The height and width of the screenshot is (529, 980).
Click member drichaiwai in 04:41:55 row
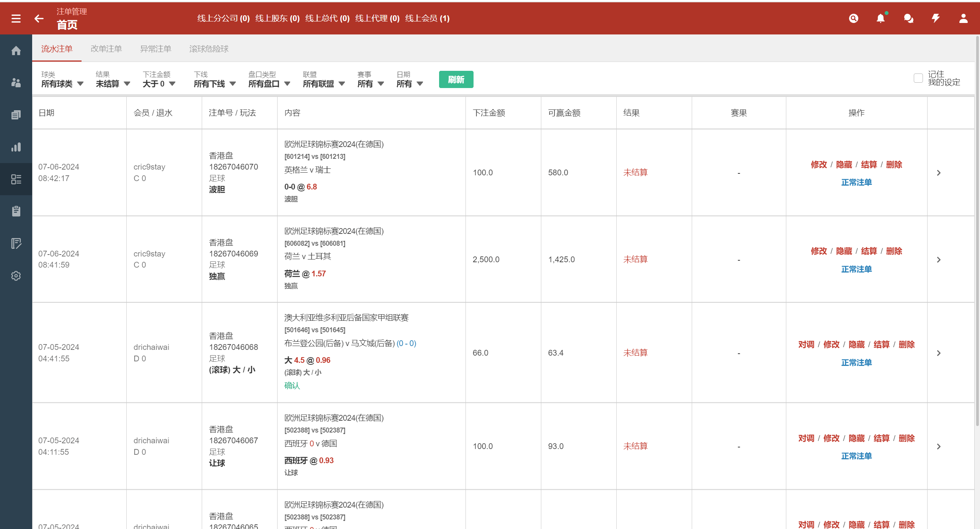[x=151, y=347]
